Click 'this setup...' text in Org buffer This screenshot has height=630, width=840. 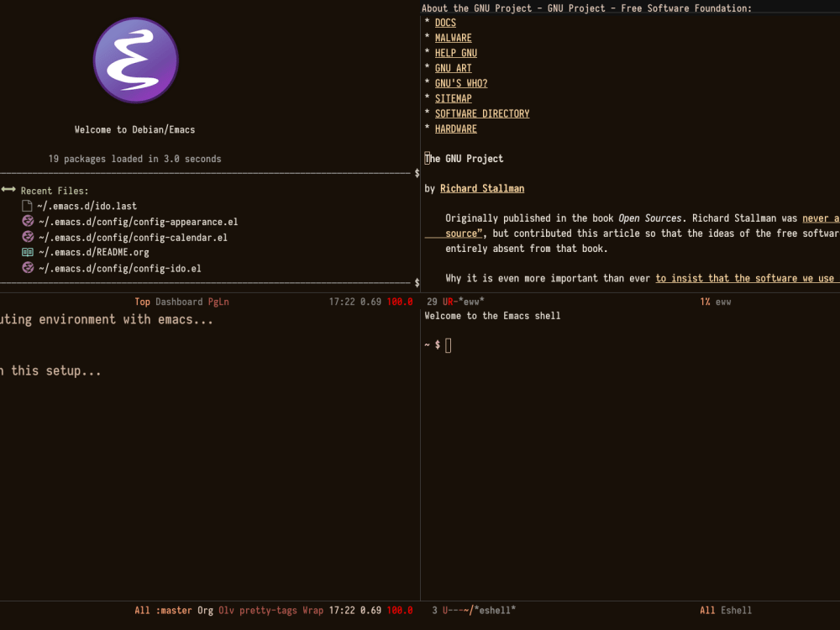click(x=56, y=370)
